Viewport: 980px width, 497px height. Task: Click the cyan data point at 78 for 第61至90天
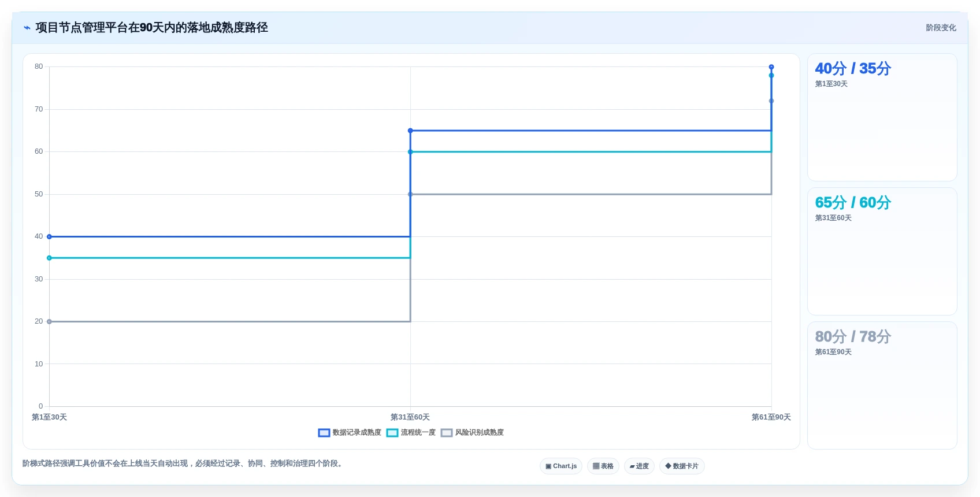tap(771, 76)
